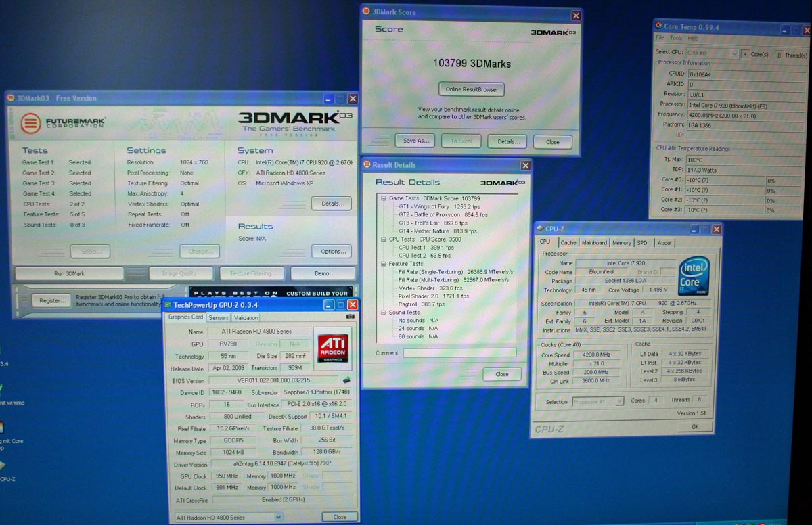Click the System Details button in 3DMark03
This screenshot has width=812, height=525.
coord(332,203)
